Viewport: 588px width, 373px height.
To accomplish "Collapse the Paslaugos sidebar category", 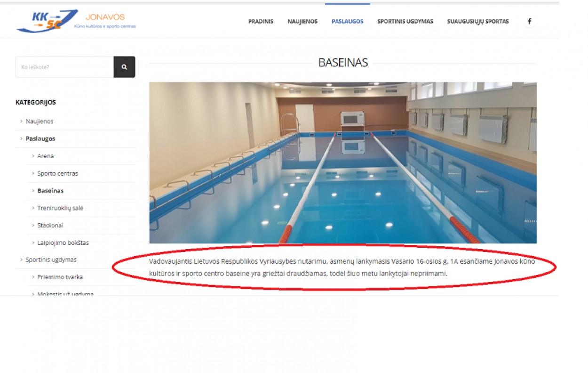I will click(40, 138).
